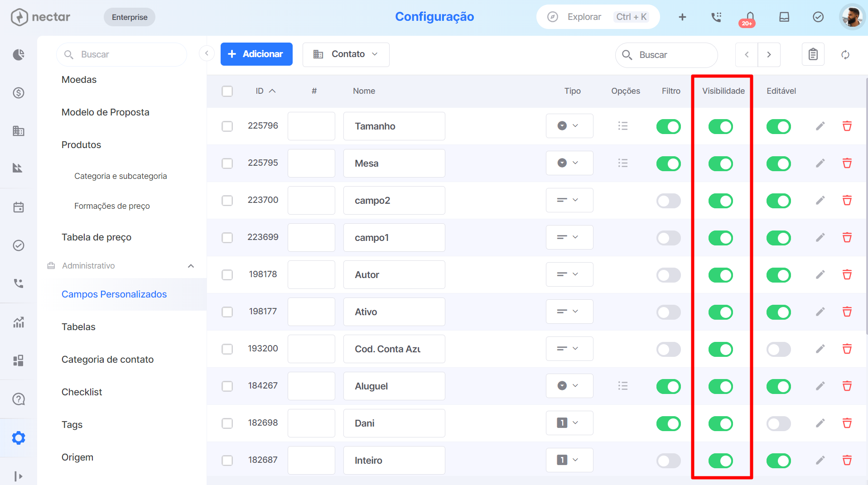Open Campos Personalizados menu item
The image size is (868, 485).
pos(114,294)
